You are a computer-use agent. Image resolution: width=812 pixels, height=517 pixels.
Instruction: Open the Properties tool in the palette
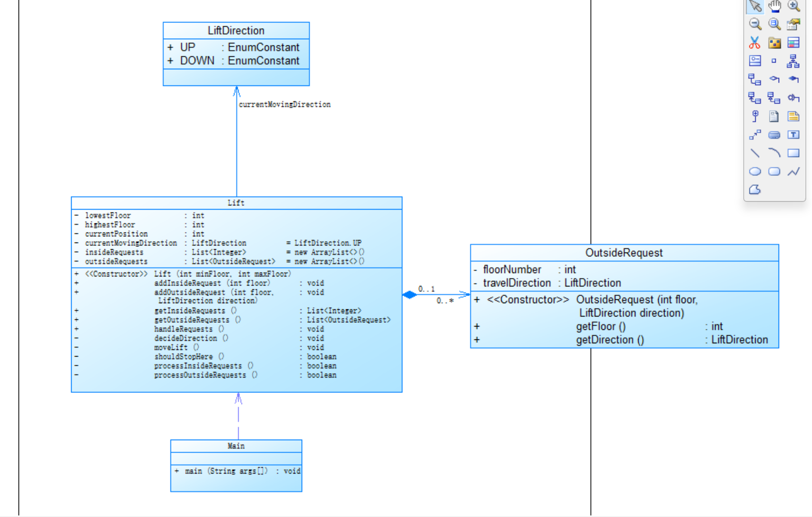(x=793, y=24)
